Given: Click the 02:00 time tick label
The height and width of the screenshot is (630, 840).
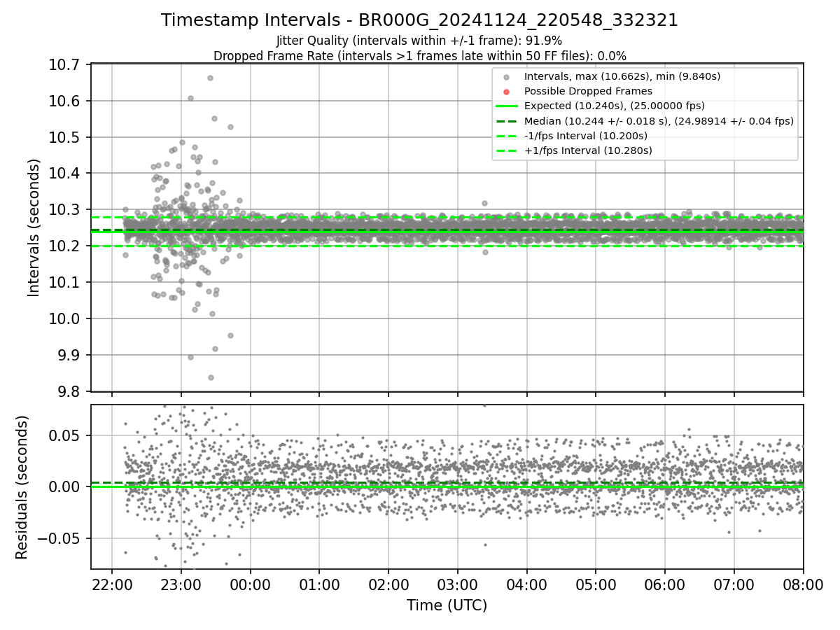Looking at the screenshot, I should tap(388, 584).
